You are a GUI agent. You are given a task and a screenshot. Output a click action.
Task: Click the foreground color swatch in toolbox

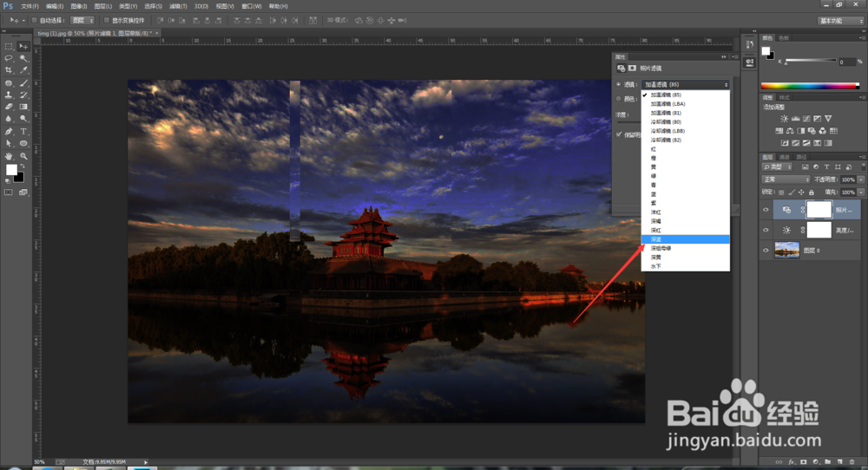[11, 170]
